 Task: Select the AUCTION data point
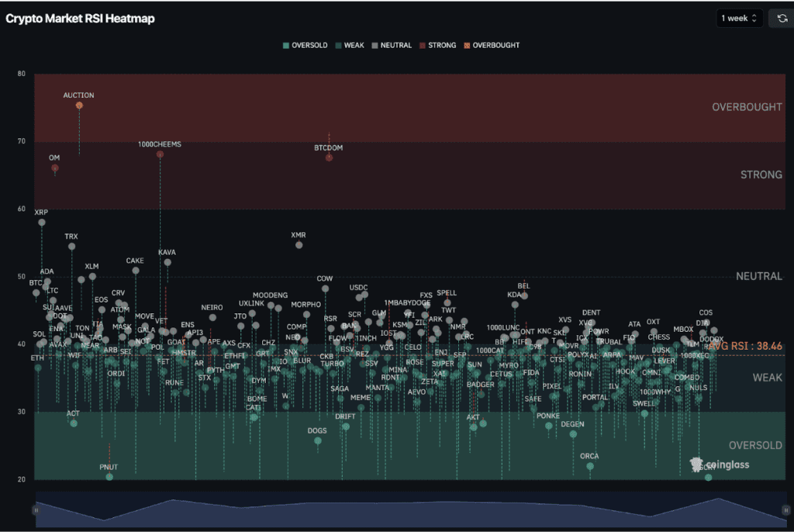pos(79,105)
